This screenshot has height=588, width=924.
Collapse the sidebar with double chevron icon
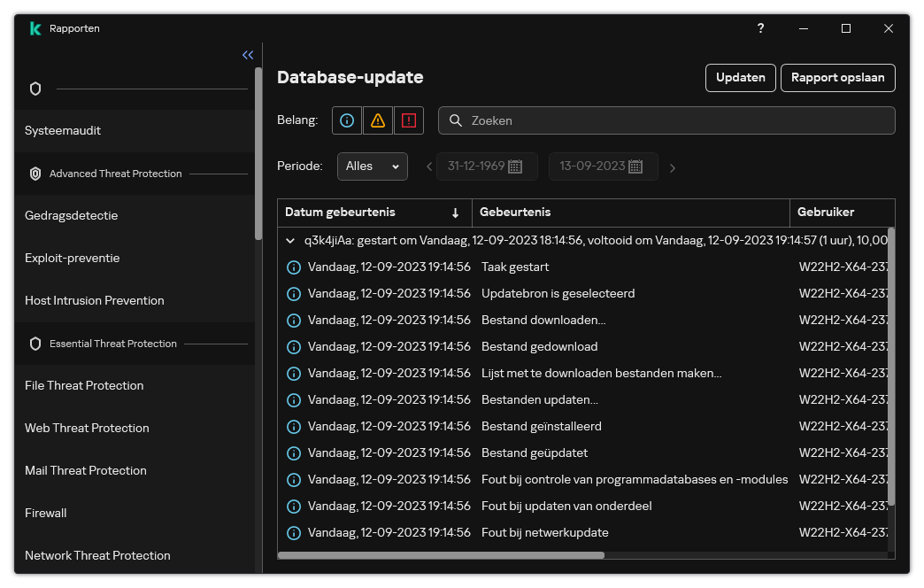point(248,55)
